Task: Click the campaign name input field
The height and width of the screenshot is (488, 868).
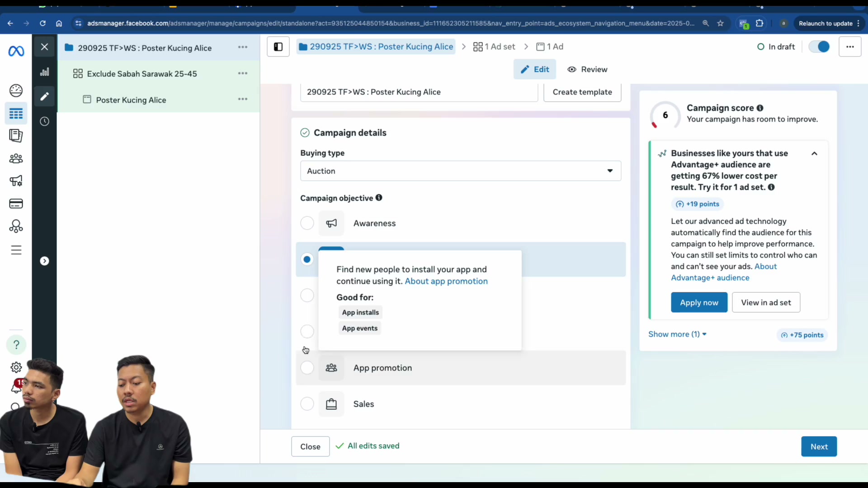Action: pos(419,92)
